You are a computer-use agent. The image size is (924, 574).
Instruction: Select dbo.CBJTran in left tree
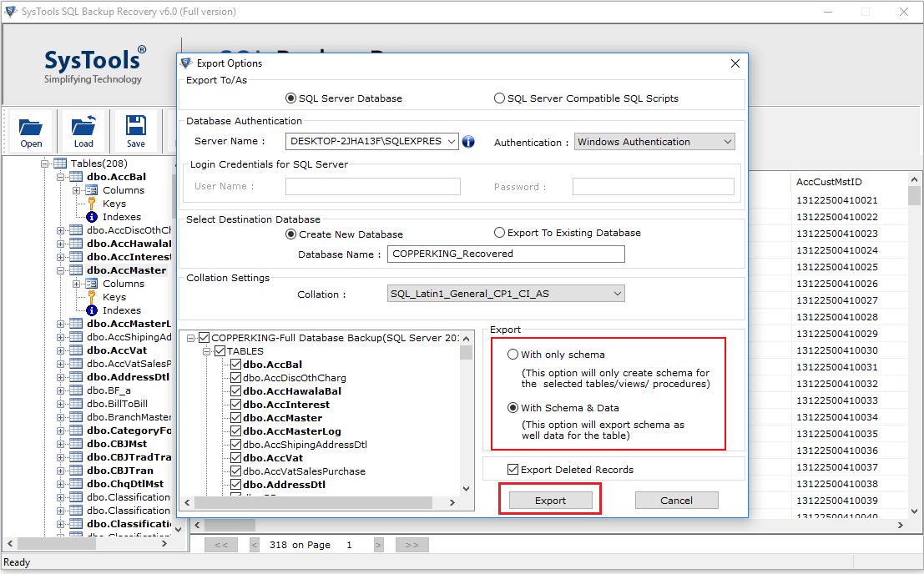pos(120,471)
